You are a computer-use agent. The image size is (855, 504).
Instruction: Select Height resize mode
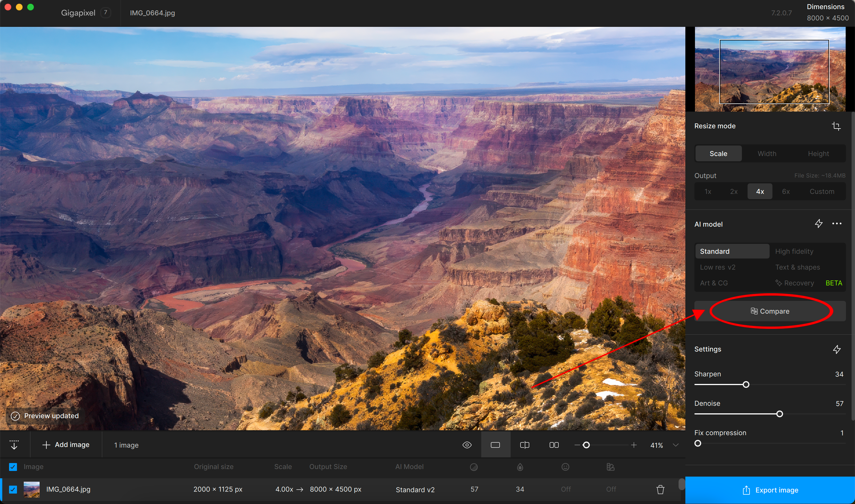click(818, 153)
